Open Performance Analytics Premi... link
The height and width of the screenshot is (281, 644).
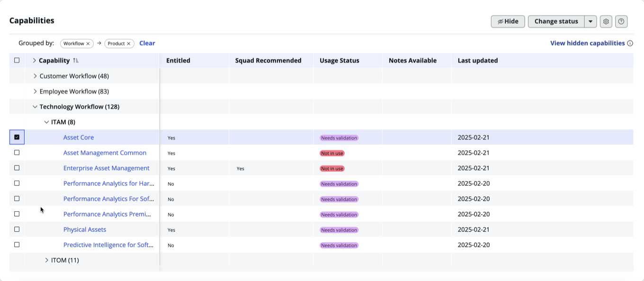(x=107, y=214)
